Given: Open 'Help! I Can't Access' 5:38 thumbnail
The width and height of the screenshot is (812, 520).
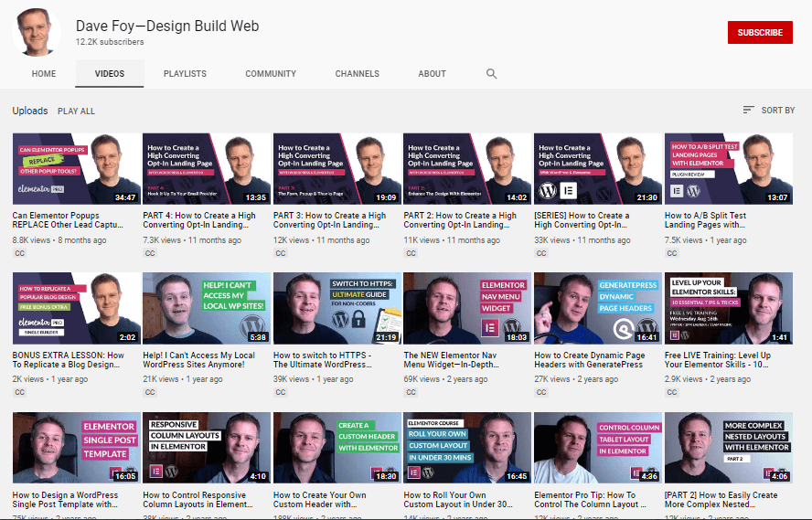Looking at the screenshot, I should (x=207, y=308).
